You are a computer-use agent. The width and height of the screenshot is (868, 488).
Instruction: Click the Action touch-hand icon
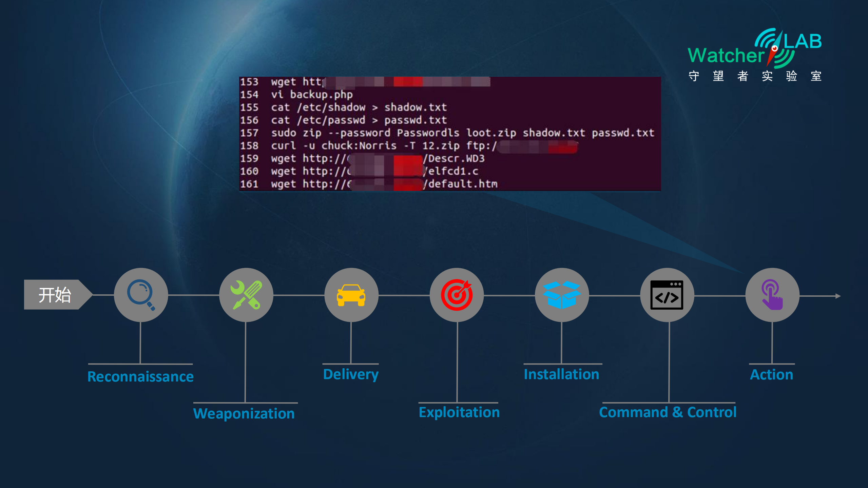click(x=772, y=294)
